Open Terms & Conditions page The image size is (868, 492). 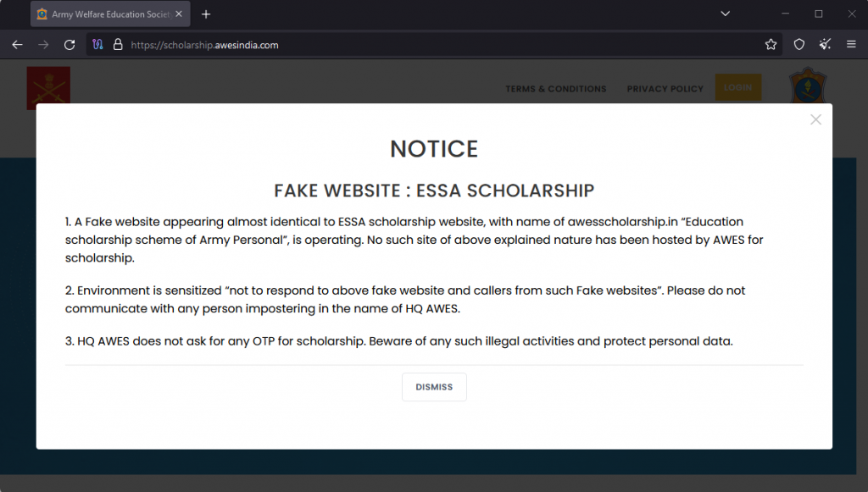(x=555, y=89)
